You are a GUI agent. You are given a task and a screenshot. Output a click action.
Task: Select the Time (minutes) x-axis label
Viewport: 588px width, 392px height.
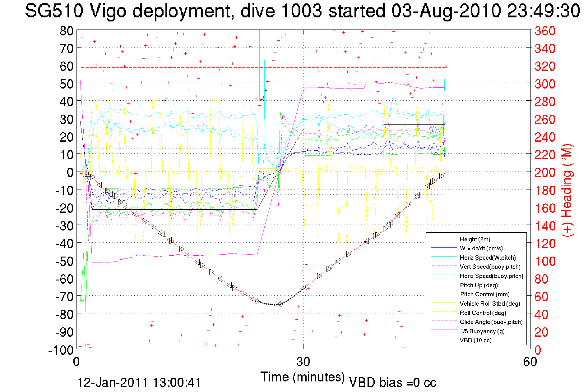click(x=302, y=377)
